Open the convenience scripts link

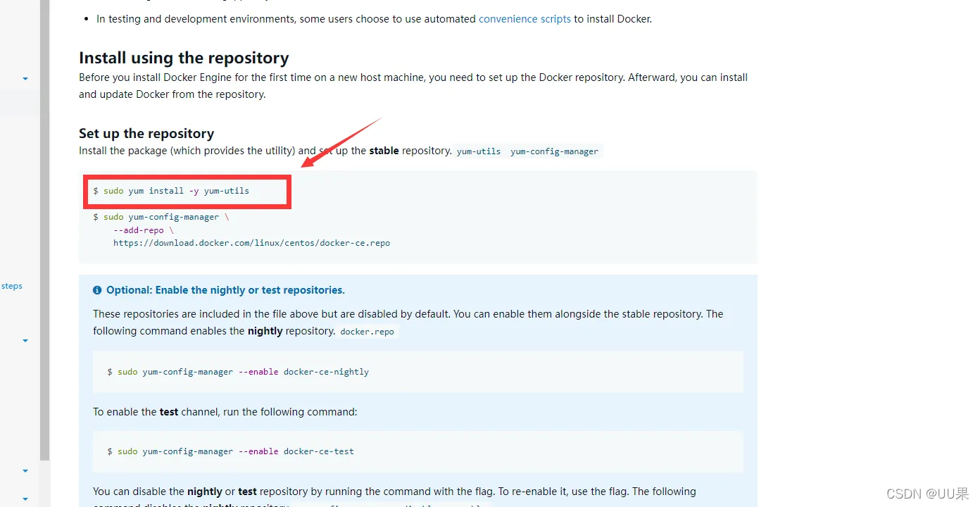tap(524, 19)
